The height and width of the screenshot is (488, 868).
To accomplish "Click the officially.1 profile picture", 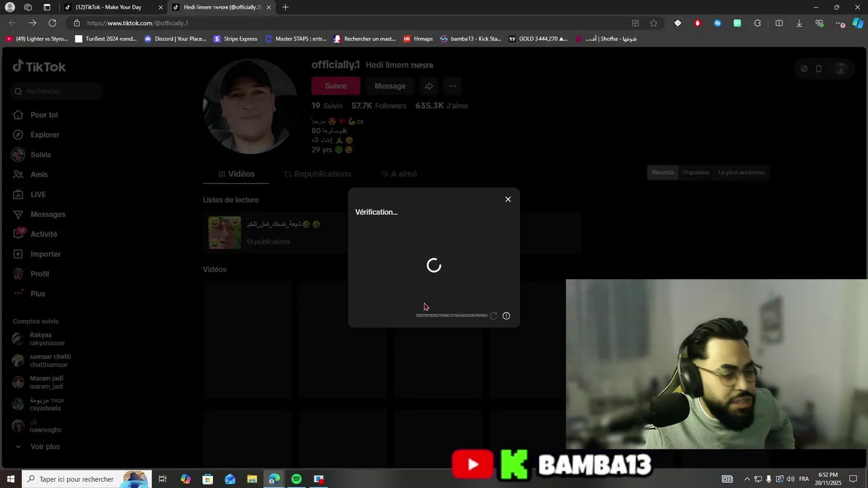I will 250,106.
